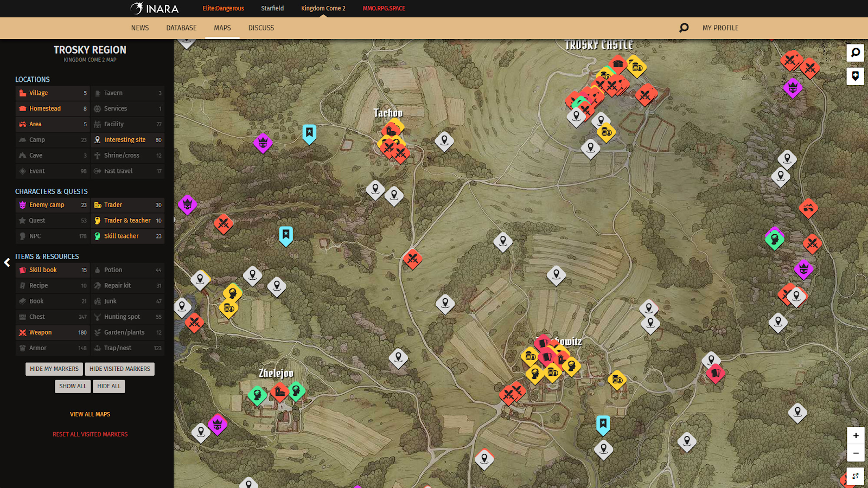Toggle the Trader filter
868x488 pixels.
point(127,205)
